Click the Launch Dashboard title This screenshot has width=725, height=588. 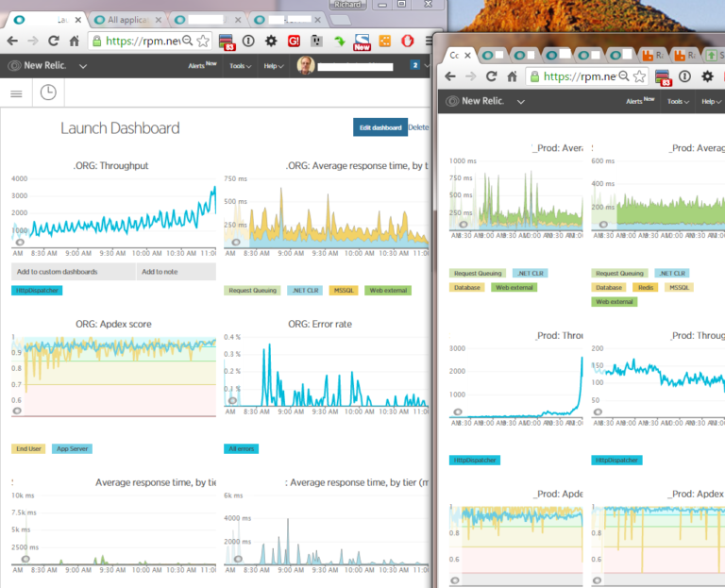click(120, 128)
